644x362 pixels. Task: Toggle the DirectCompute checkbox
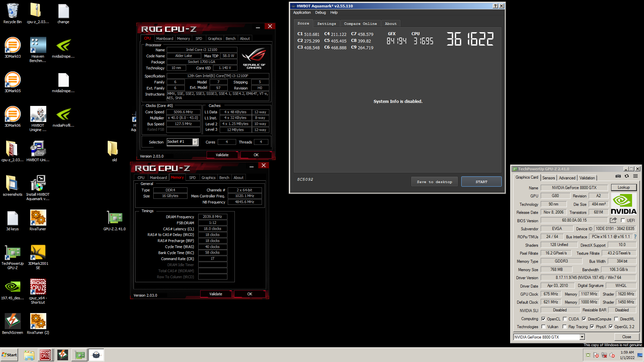pyautogui.click(x=584, y=319)
